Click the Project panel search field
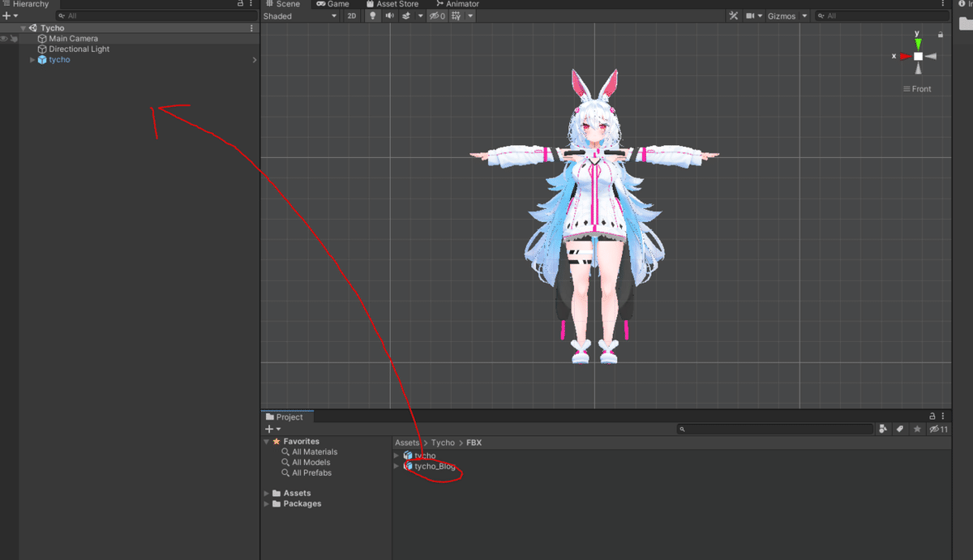Image resolution: width=973 pixels, height=560 pixels. pyautogui.click(x=774, y=429)
